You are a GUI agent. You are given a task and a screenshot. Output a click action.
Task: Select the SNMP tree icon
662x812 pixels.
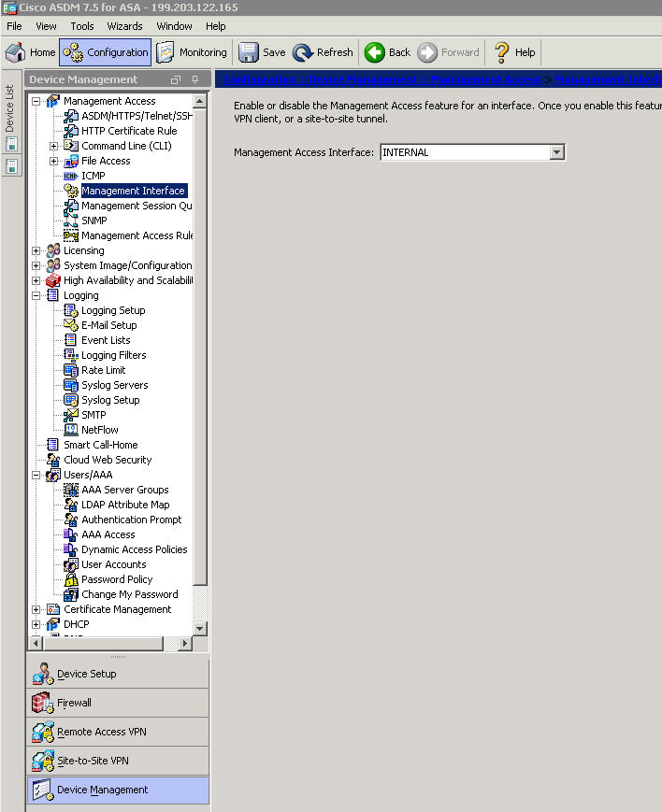(x=70, y=221)
